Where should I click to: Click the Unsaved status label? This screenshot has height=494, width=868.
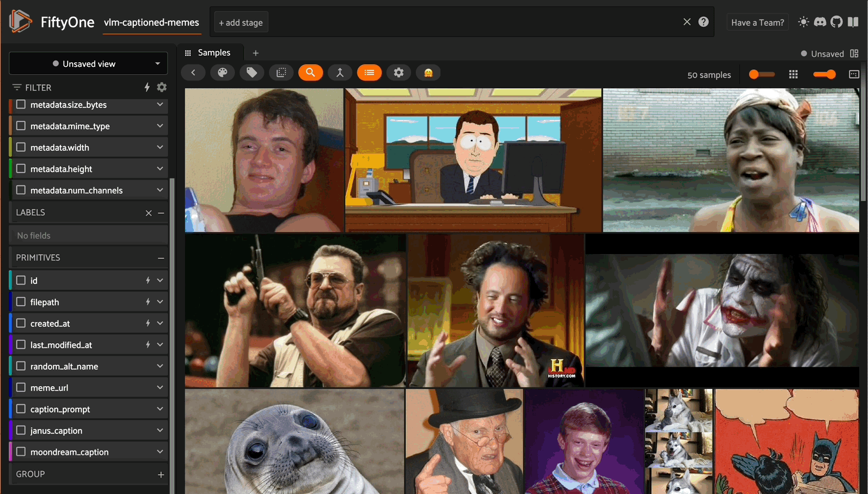pyautogui.click(x=827, y=53)
